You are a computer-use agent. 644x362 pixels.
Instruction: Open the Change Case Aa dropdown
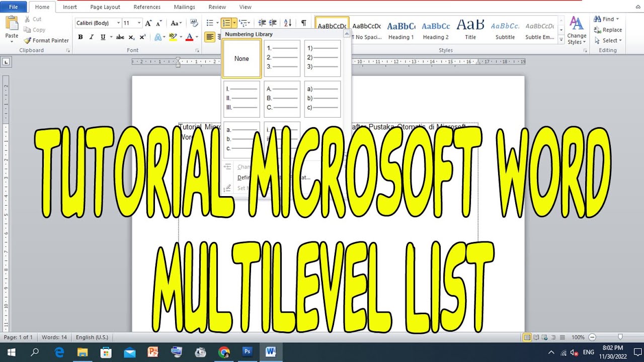176,23
